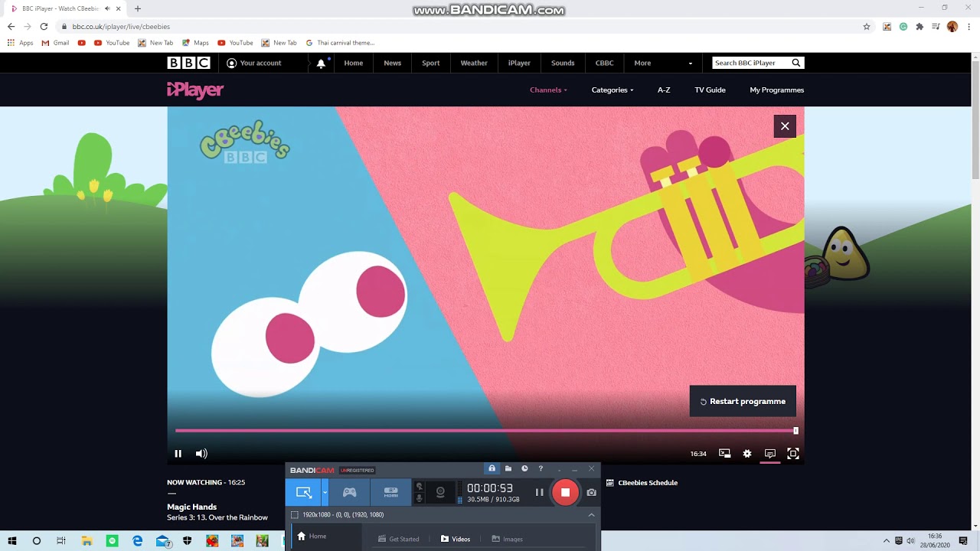Mute the iPlayer video volume
The height and width of the screenshot is (551, 980).
pos(201,454)
